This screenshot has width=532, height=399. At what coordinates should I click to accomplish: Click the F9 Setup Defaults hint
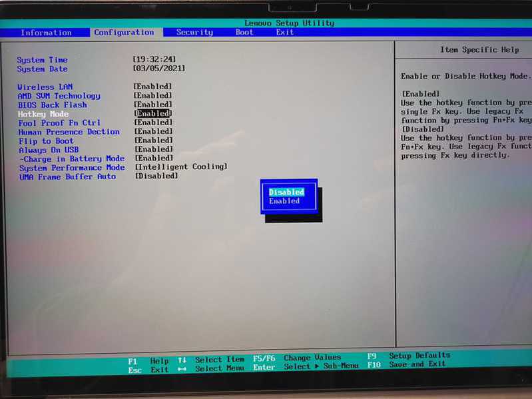(409, 356)
